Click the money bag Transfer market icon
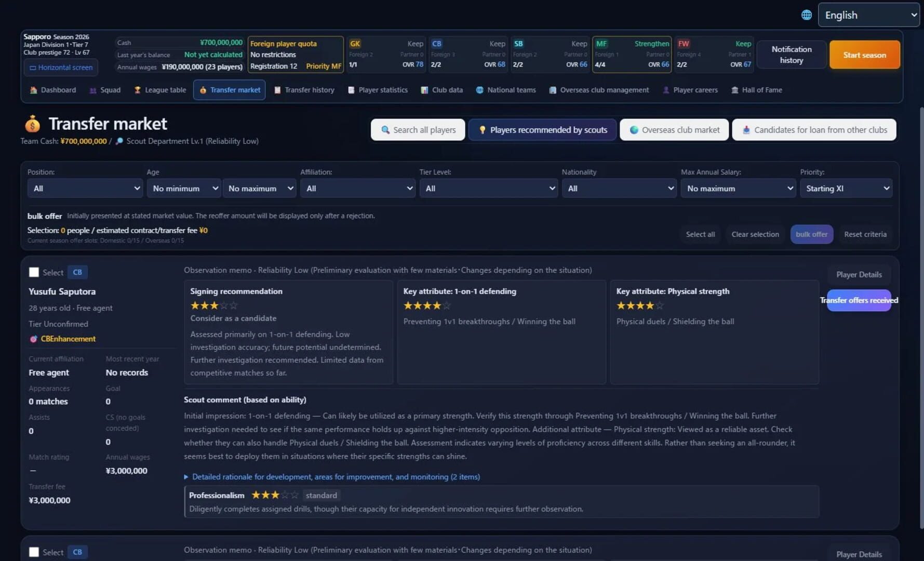The width and height of the screenshot is (924, 561). tap(32, 124)
